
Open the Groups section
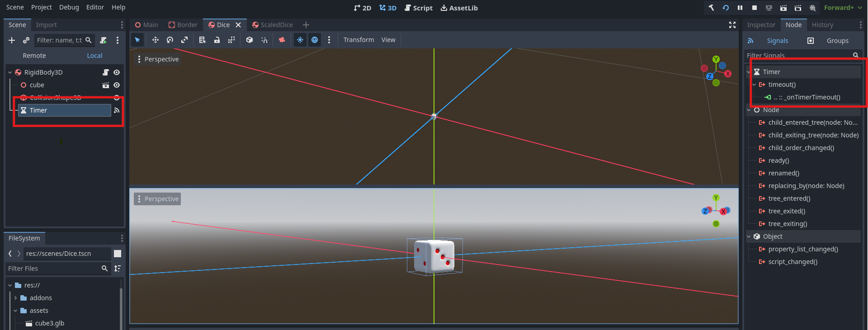coord(837,41)
